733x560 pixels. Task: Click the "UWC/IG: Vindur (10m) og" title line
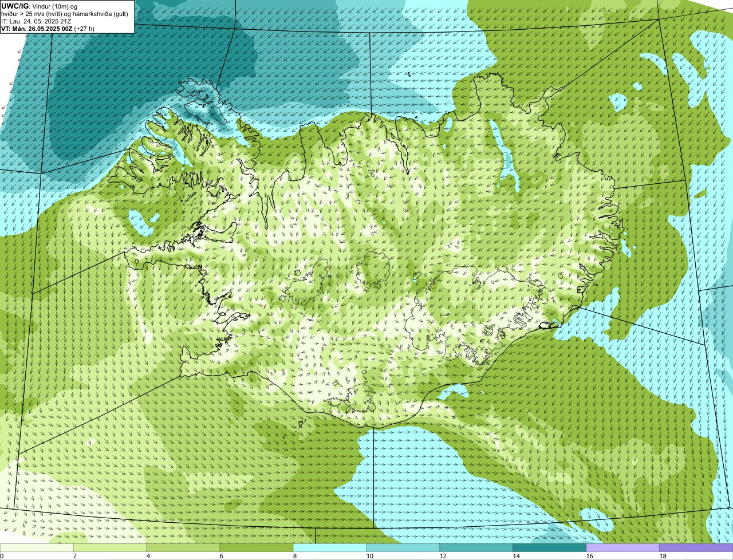point(40,6)
